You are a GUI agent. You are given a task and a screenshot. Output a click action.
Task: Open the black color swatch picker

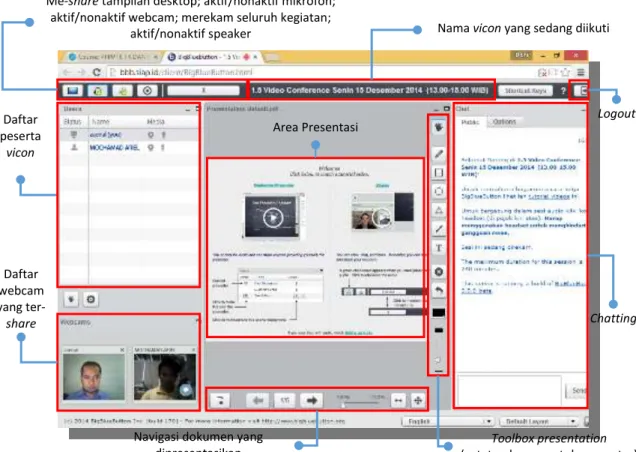coord(438,312)
